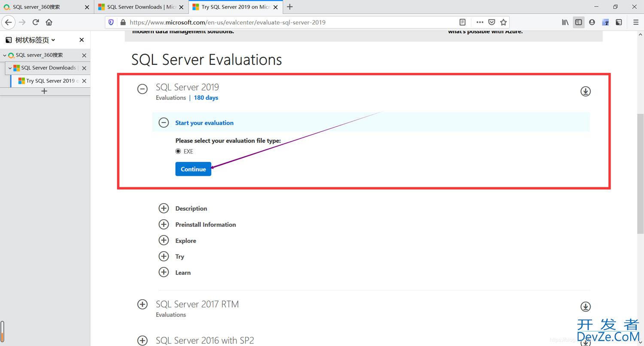Open page actions three-dot menu
The width and height of the screenshot is (644, 346).
pos(480,22)
